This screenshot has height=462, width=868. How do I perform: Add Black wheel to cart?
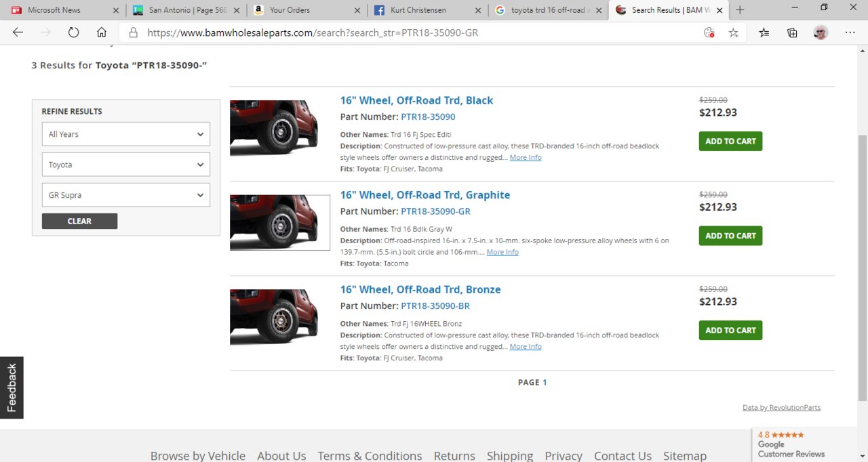click(x=730, y=141)
